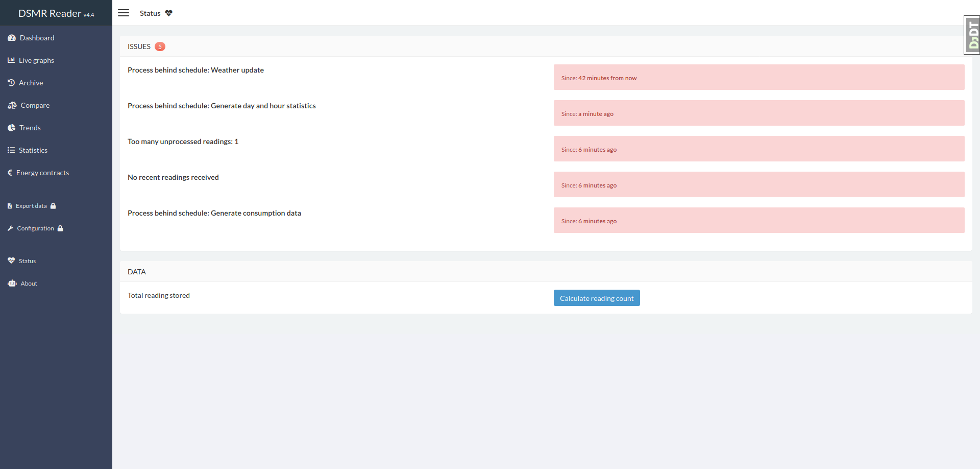Click the DATA section heading
This screenshot has width=980, height=469.
[x=137, y=272]
